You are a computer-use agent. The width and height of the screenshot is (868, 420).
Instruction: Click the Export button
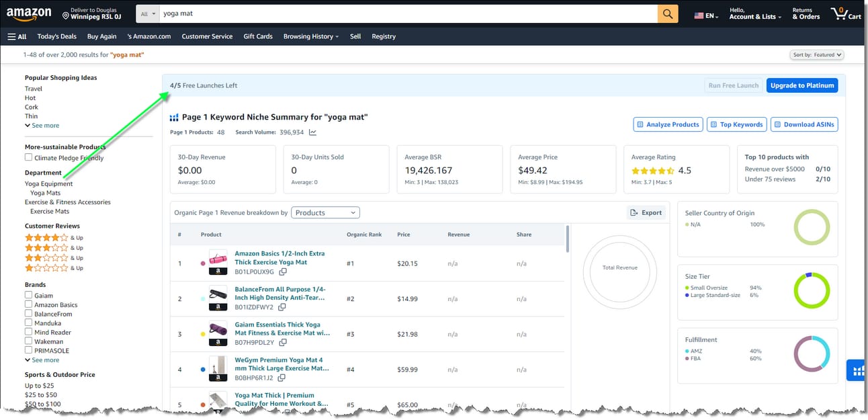[x=646, y=212]
